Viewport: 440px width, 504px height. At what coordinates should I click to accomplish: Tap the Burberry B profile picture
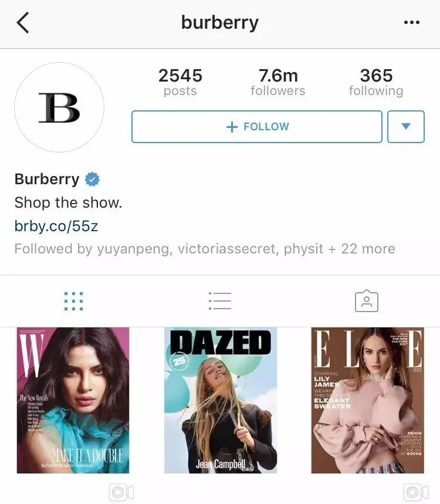coord(59,107)
